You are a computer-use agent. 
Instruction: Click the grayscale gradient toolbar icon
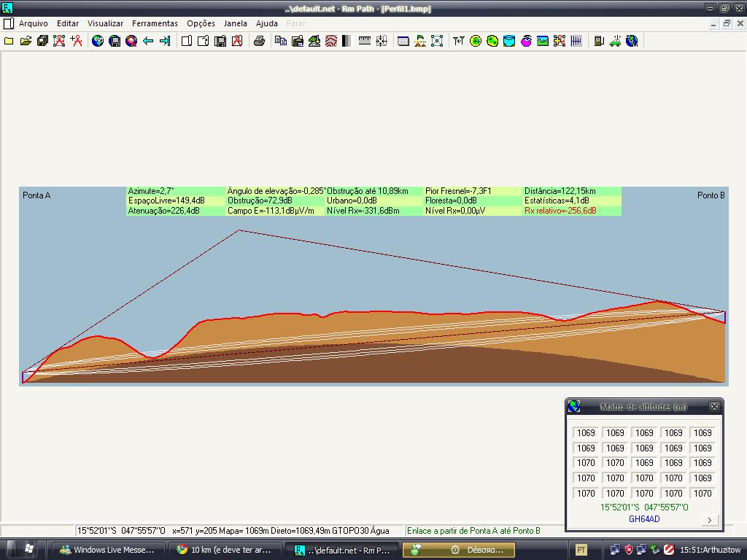click(347, 41)
